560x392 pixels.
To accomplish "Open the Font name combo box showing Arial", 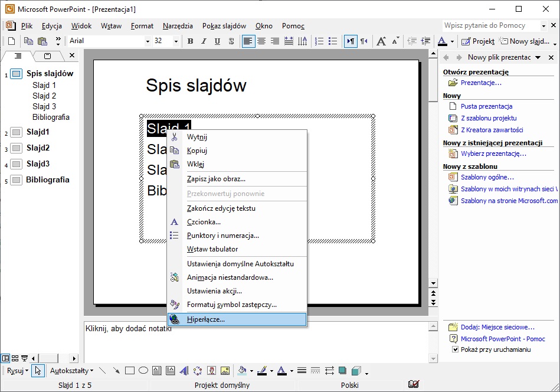I will pos(109,41).
